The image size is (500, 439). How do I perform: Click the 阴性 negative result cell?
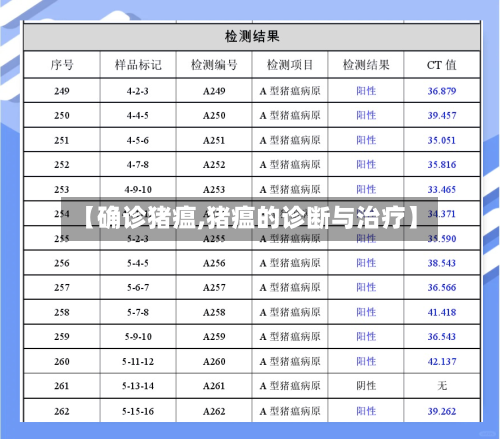pyautogui.click(x=366, y=386)
